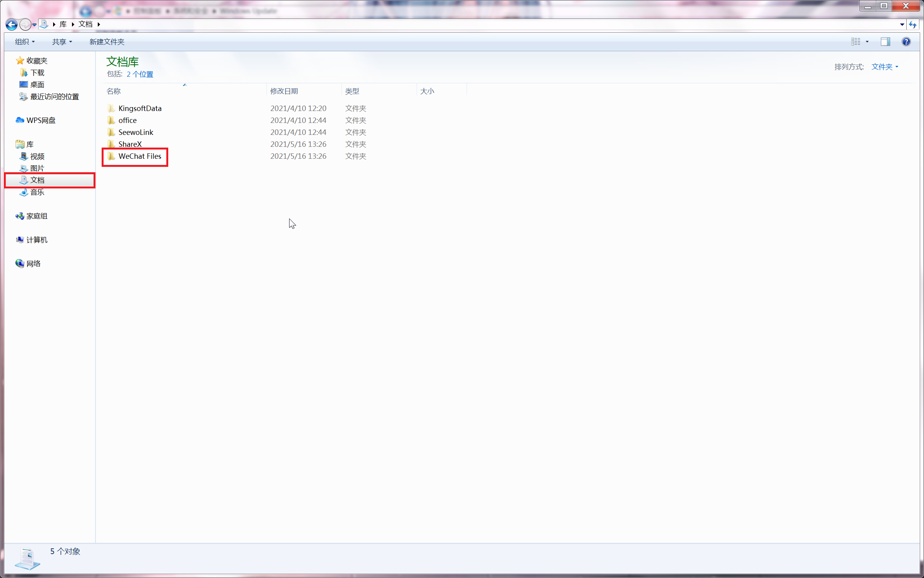Open the 组织 dropdown menu
The width and height of the screenshot is (924, 578).
[x=25, y=42]
